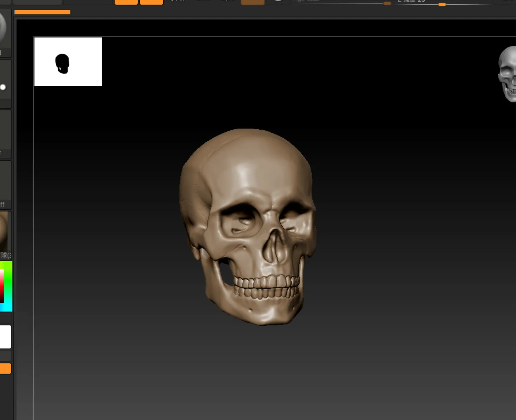Click the Z Intensity slider handle
The height and width of the screenshot is (420, 516).
pyautogui.click(x=442, y=4)
